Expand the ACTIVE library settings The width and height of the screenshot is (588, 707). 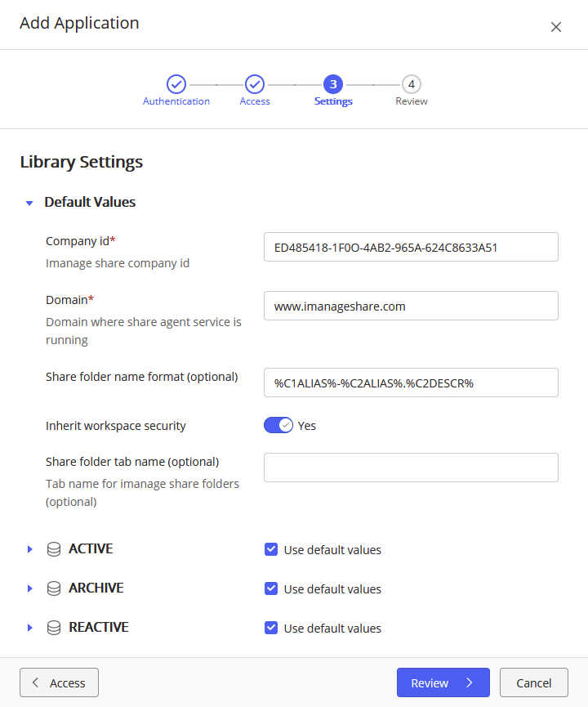(x=30, y=548)
